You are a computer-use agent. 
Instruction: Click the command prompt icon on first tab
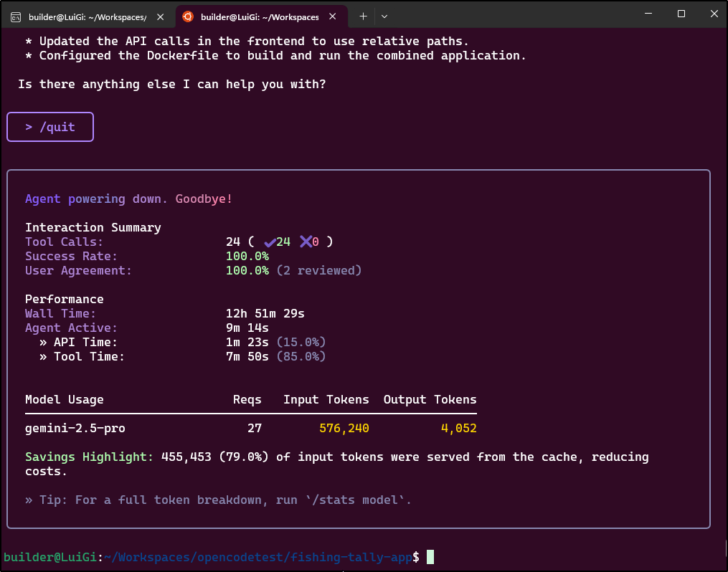(16, 17)
